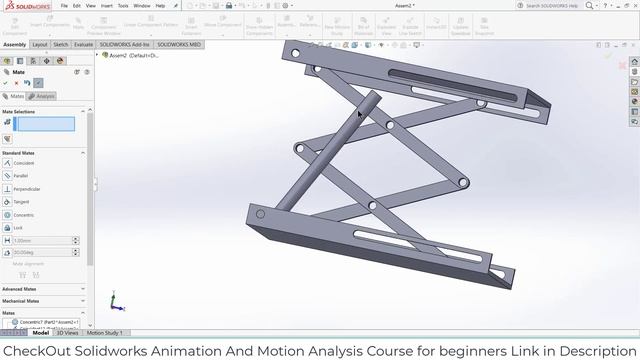
Task: Click the angle value field 30.00deg
Action: pyautogui.click(x=42, y=253)
